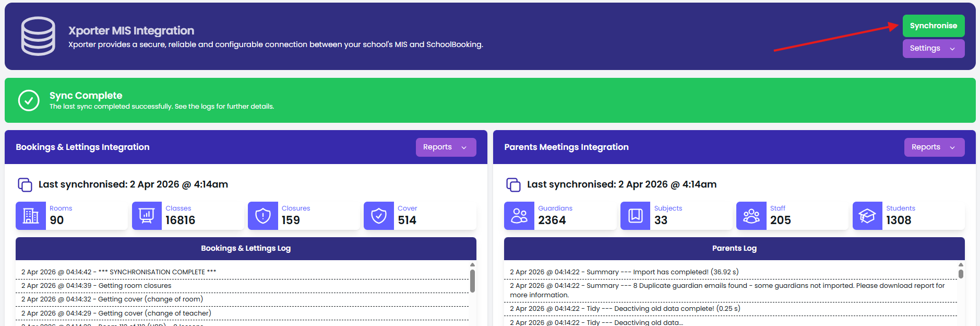Click up arrow of Parents log scrollbar
980x326 pixels.
click(961, 265)
